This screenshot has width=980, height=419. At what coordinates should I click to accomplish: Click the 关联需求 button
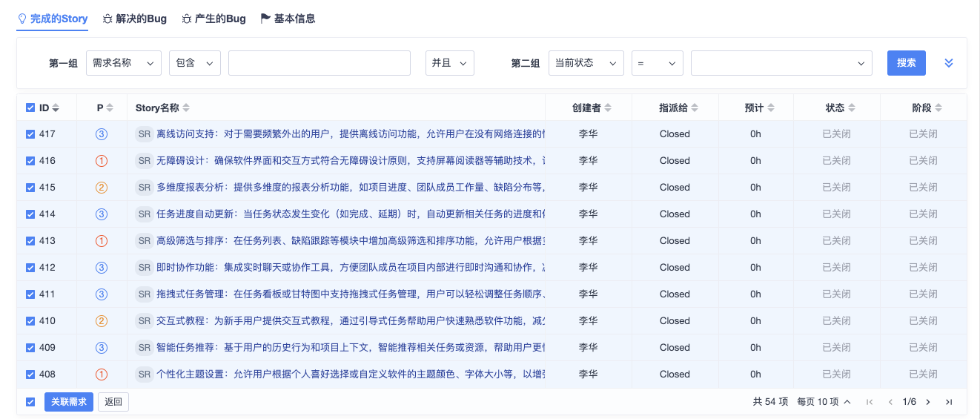(69, 402)
